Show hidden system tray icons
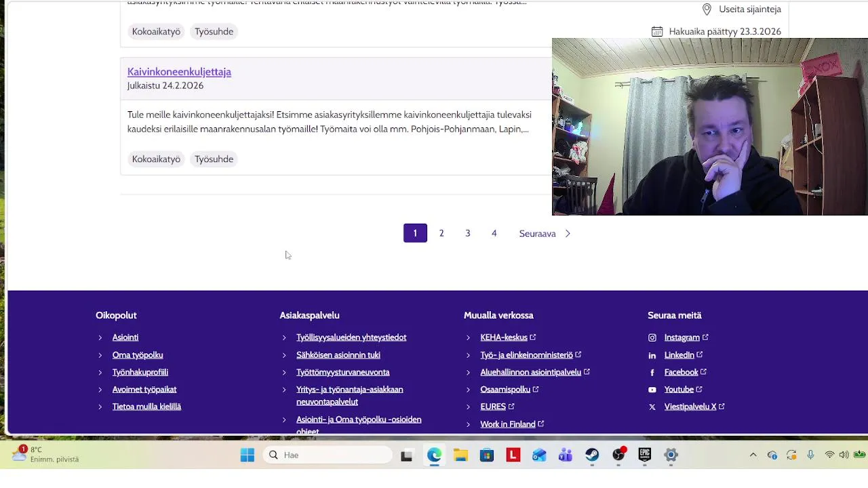 point(753,455)
